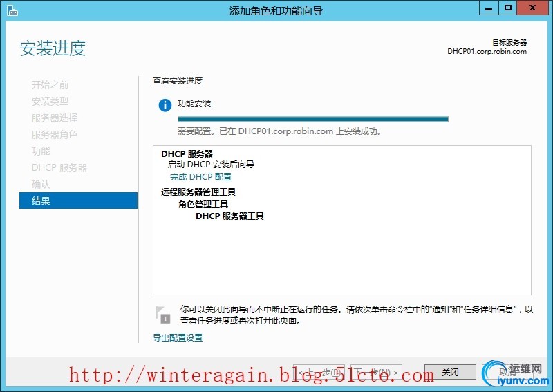This screenshot has width=553, height=392.
Task: Click the 查看安装进度 label
Action: click(x=178, y=81)
